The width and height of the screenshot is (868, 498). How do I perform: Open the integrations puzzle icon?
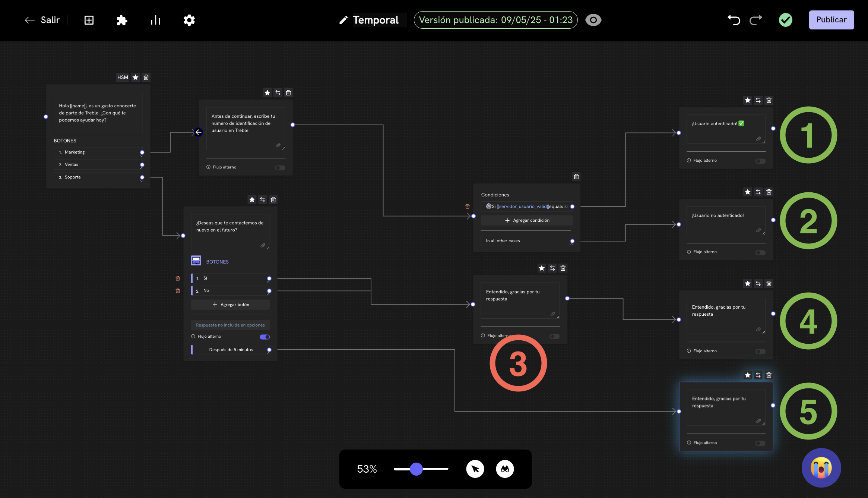[x=122, y=20]
